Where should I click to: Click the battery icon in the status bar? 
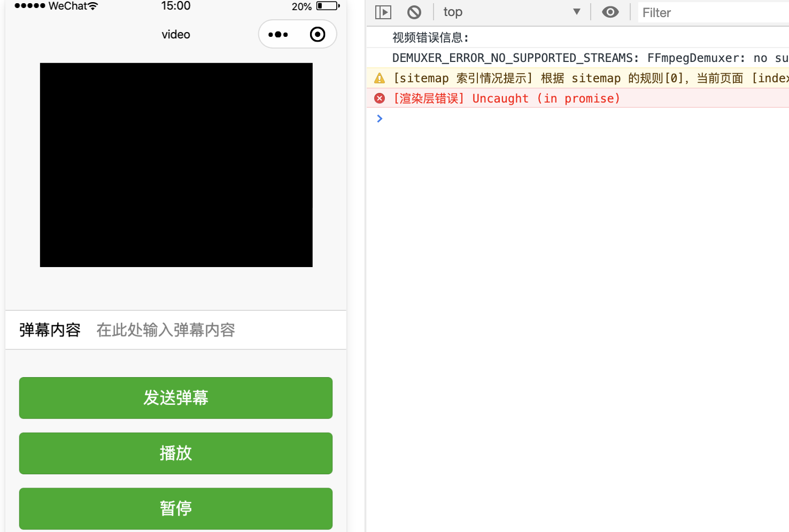[x=328, y=6]
